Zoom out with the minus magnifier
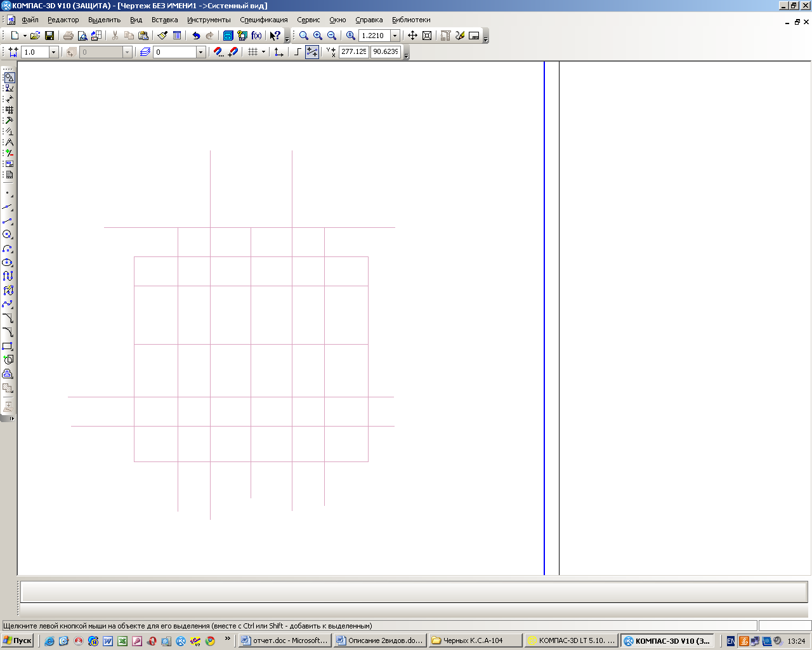The height and width of the screenshot is (650, 812). (332, 36)
